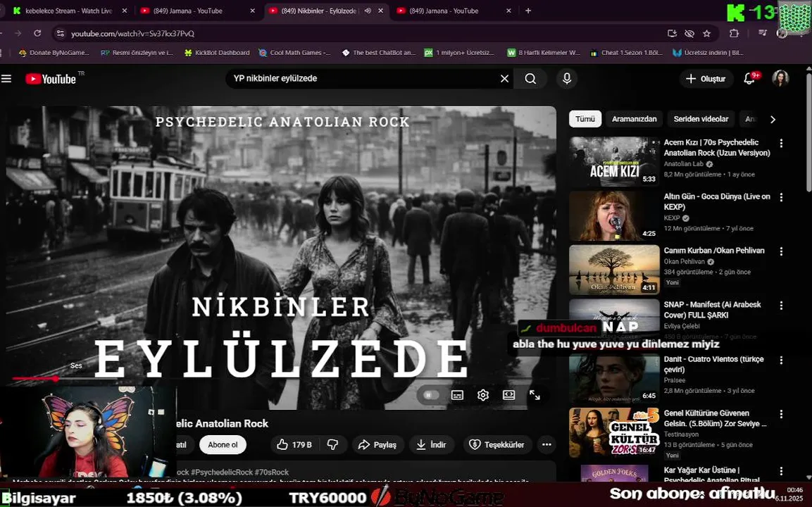Switch to theater mode in player
The height and width of the screenshot is (507, 812).
click(509, 395)
